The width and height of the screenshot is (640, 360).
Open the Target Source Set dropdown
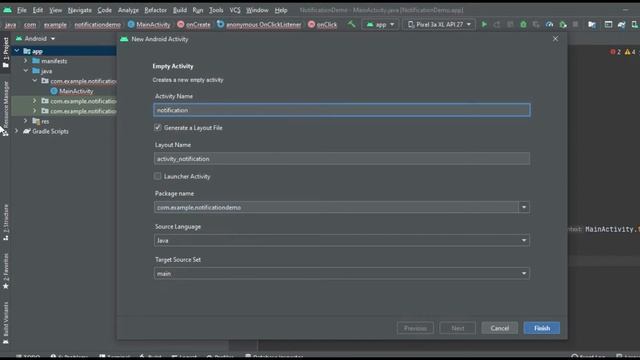click(342, 273)
